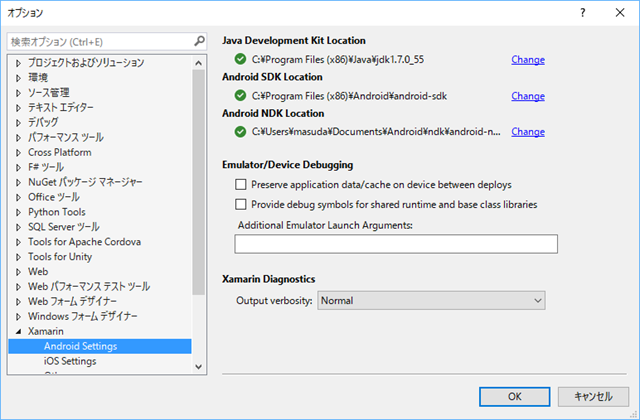Expand the Cross Platform tree node
The width and height of the screenshot is (640, 420).
click(18, 152)
